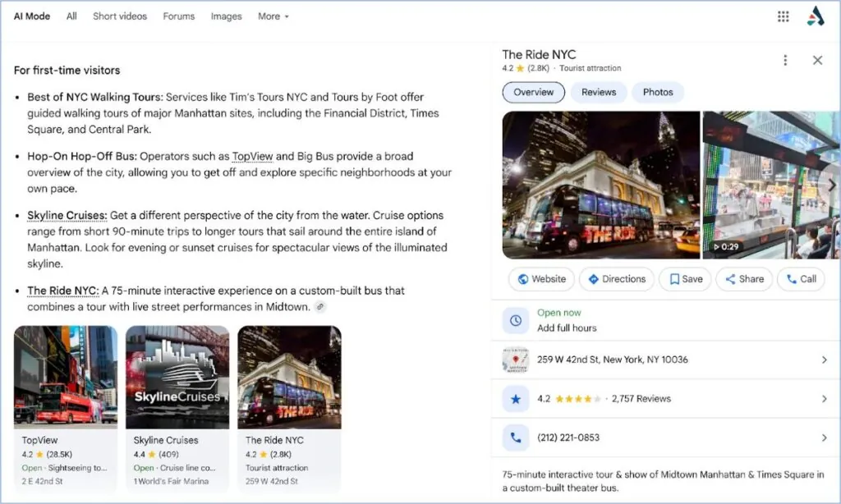The image size is (841, 504).
Task: Select the Forums search tab
Action: point(178,16)
